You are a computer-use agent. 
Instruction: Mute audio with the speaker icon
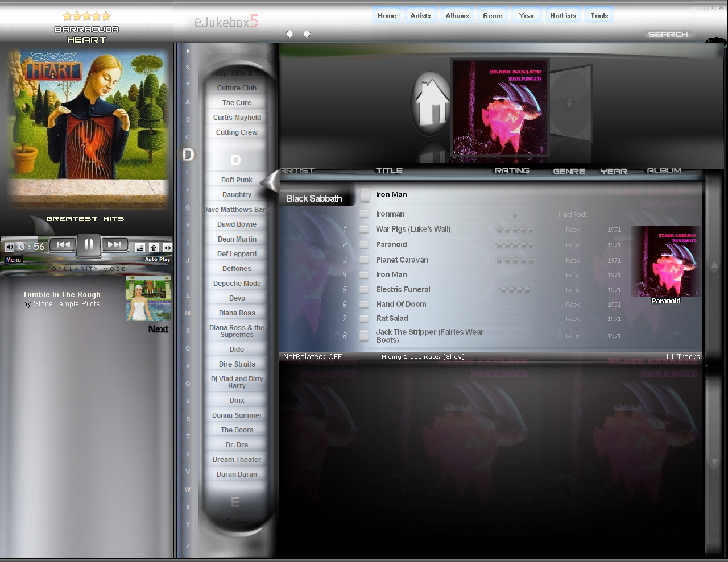[x=10, y=247]
